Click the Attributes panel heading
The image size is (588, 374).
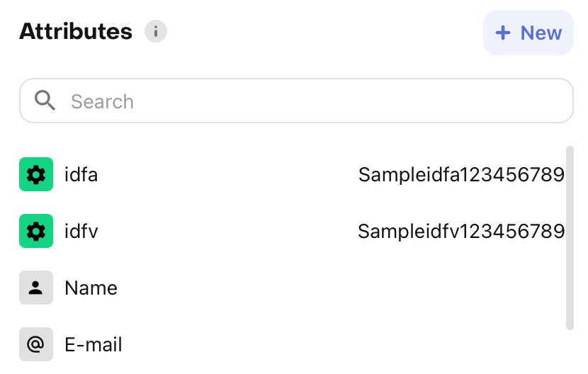point(76,32)
